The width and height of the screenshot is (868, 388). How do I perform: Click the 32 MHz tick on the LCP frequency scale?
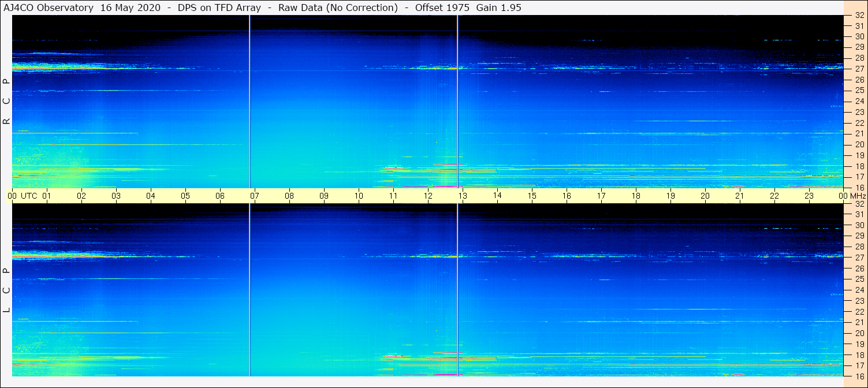click(859, 204)
